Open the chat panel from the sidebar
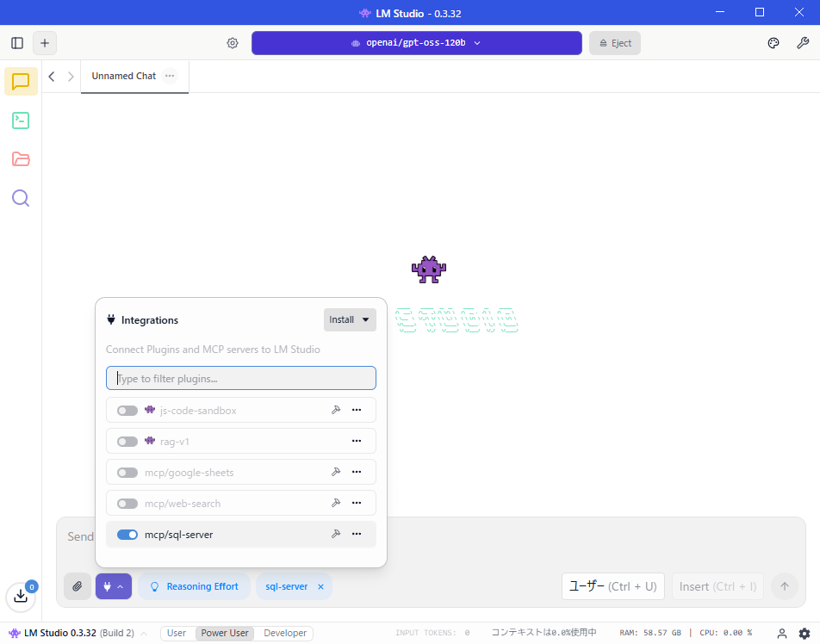The height and width of the screenshot is (644, 820). click(x=20, y=82)
